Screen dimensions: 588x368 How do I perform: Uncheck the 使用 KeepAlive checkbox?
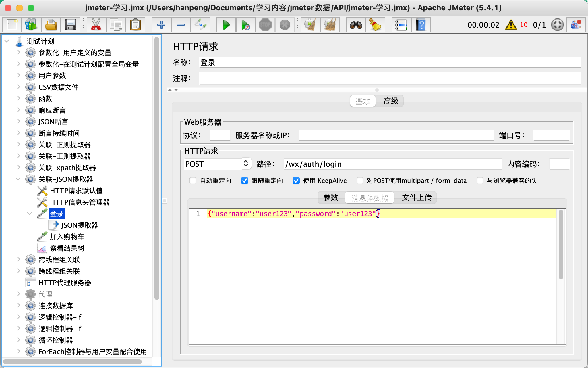click(296, 181)
